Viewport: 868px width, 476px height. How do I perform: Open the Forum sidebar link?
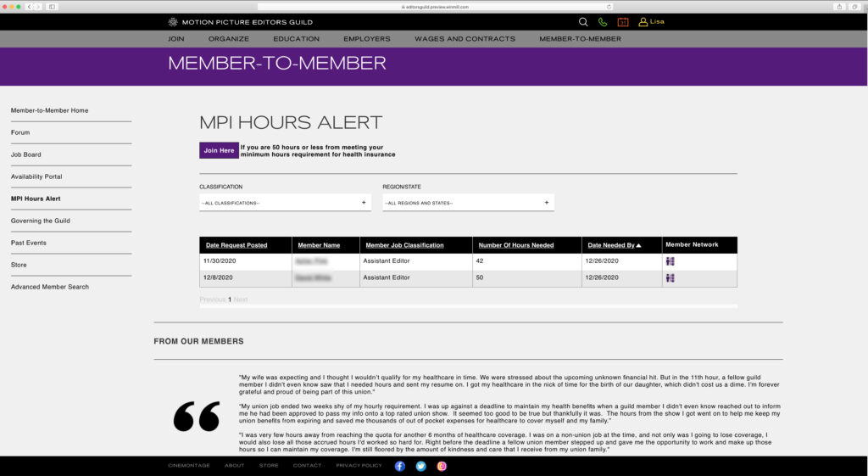click(20, 132)
